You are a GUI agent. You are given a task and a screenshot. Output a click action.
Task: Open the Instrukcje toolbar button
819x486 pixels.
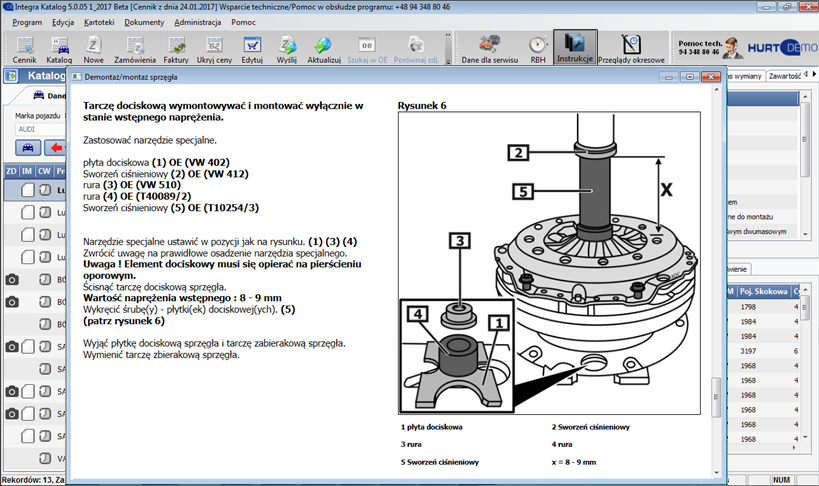pyautogui.click(x=575, y=47)
